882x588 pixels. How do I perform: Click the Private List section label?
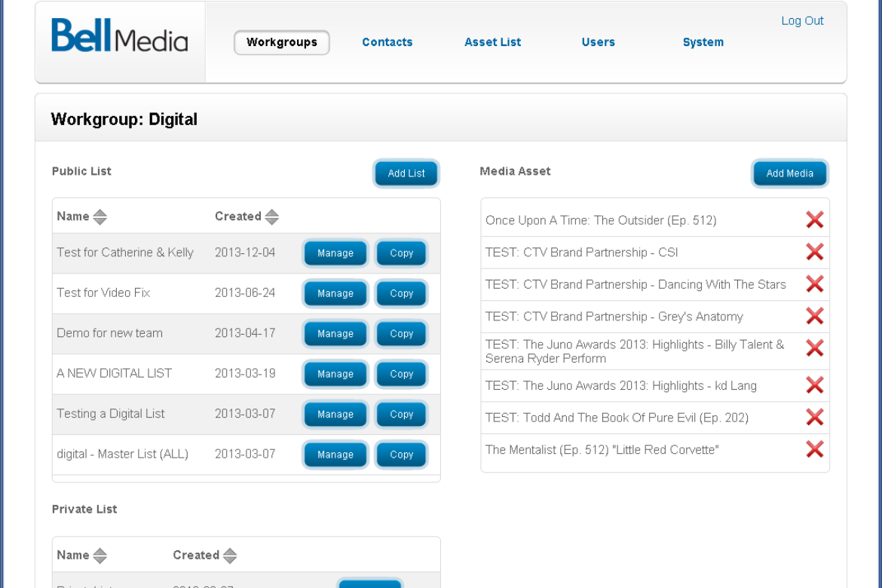pos(84,510)
